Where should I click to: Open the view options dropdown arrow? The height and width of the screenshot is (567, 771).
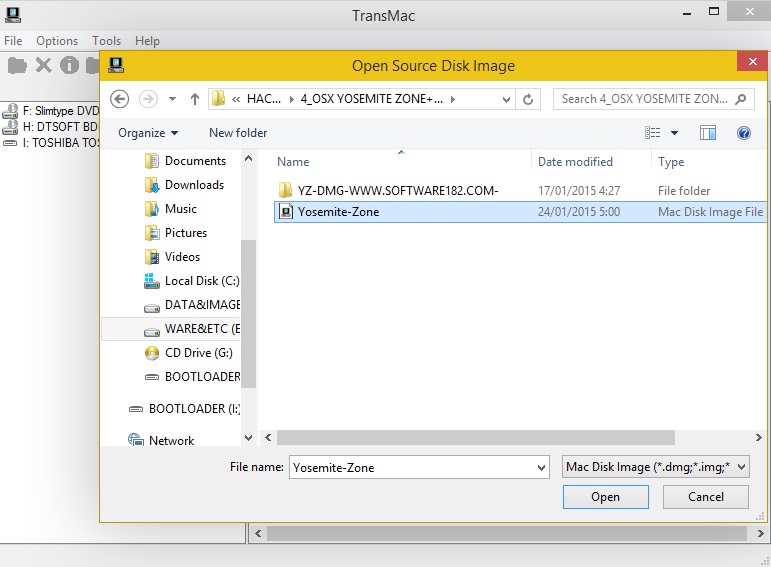point(675,133)
